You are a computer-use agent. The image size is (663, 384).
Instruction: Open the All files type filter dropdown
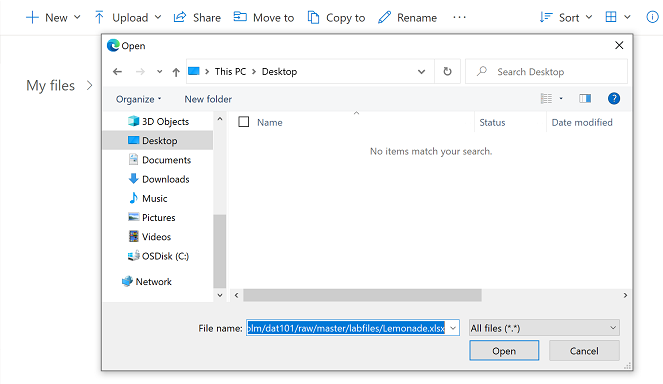coord(545,328)
